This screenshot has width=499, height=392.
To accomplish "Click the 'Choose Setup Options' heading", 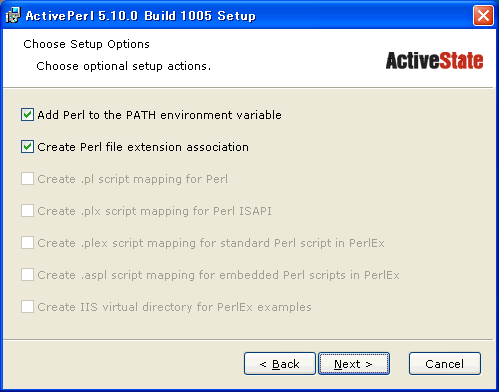I will (x=86, y=44).
